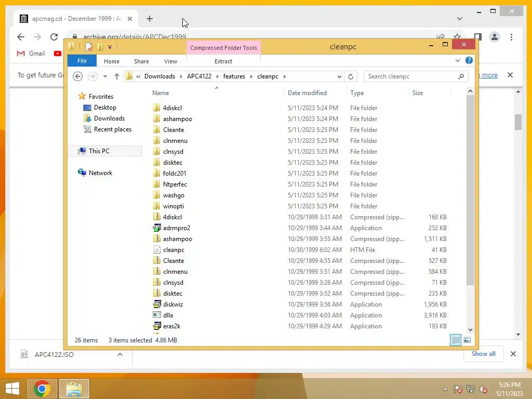Click Explorer forward navigation arrow
This screenshot has height=399, width=532.
click(92, 76)
